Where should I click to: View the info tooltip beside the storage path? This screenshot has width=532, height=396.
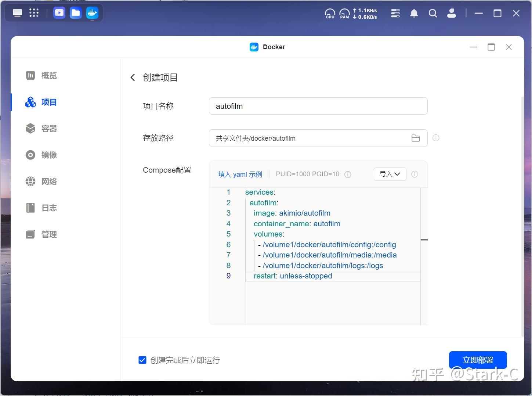[x=435, y=138]
